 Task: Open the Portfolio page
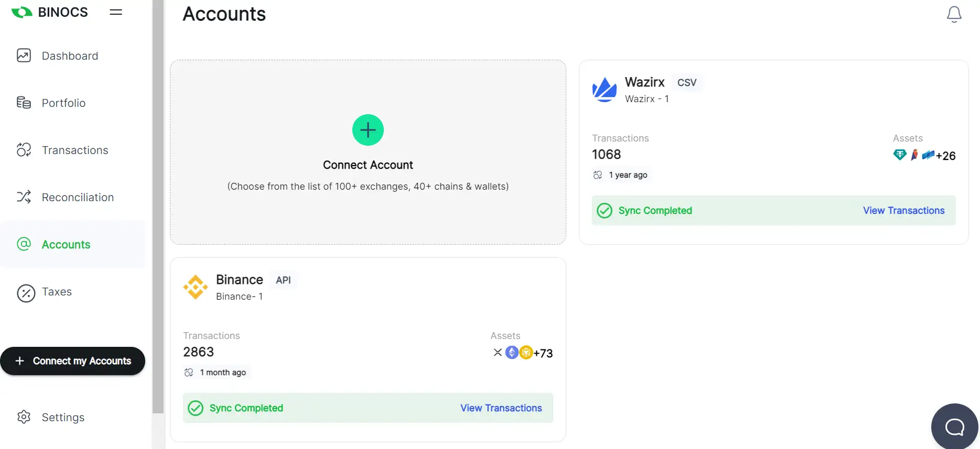(63, 103)
